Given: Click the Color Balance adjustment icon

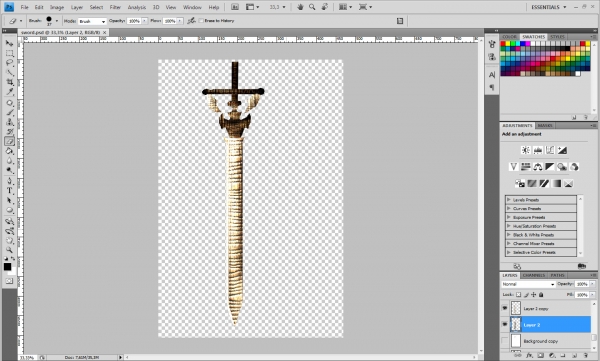Looking at the screenshot, I should coord(538,167).
